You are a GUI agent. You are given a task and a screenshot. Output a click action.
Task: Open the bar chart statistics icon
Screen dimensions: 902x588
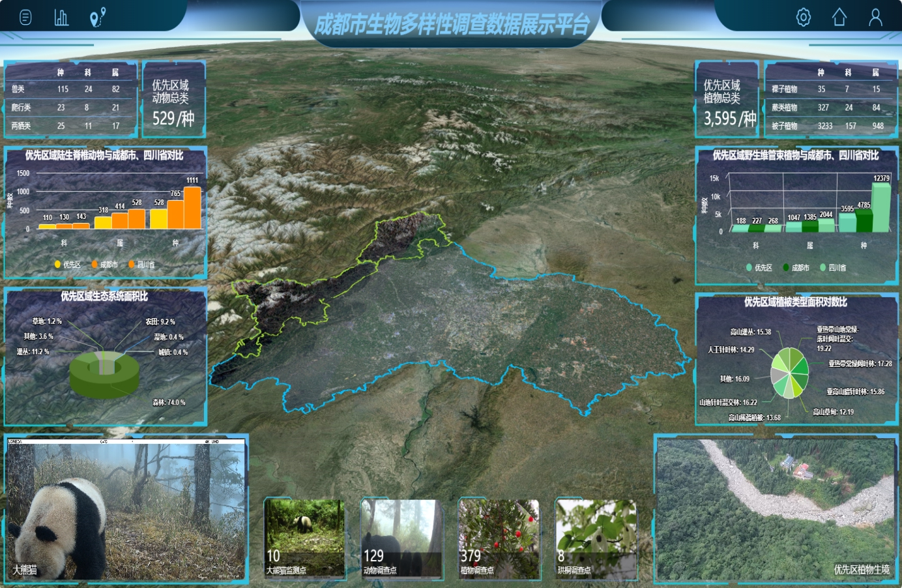(61, 17)
